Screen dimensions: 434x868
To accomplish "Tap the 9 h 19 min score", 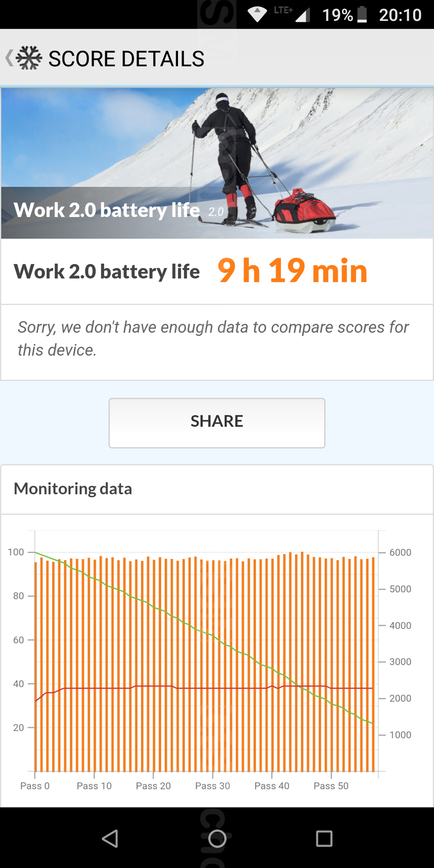I will pyautogui.click(x=292, y=271).
